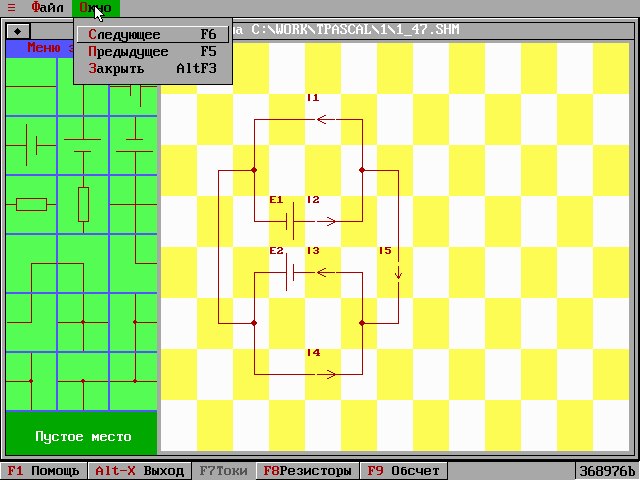Select the vertical resistor element in palette
Screen dimensions: 640x480
(x=83, y=205)
